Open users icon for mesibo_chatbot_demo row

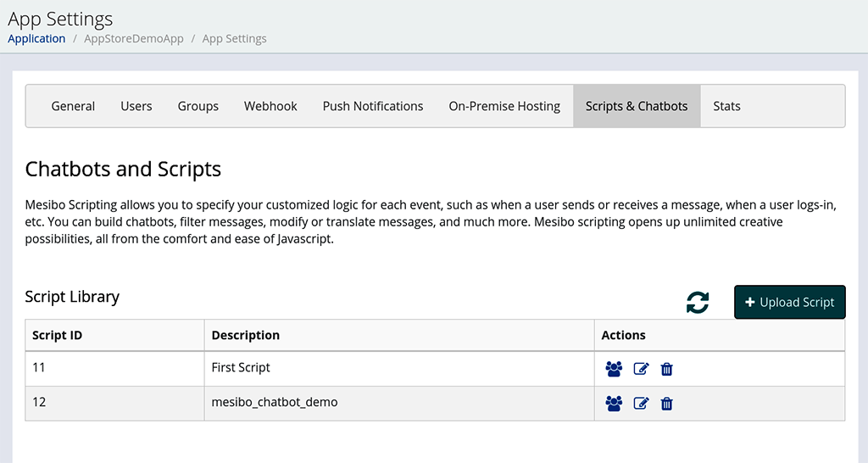click(x=614, y=403)
